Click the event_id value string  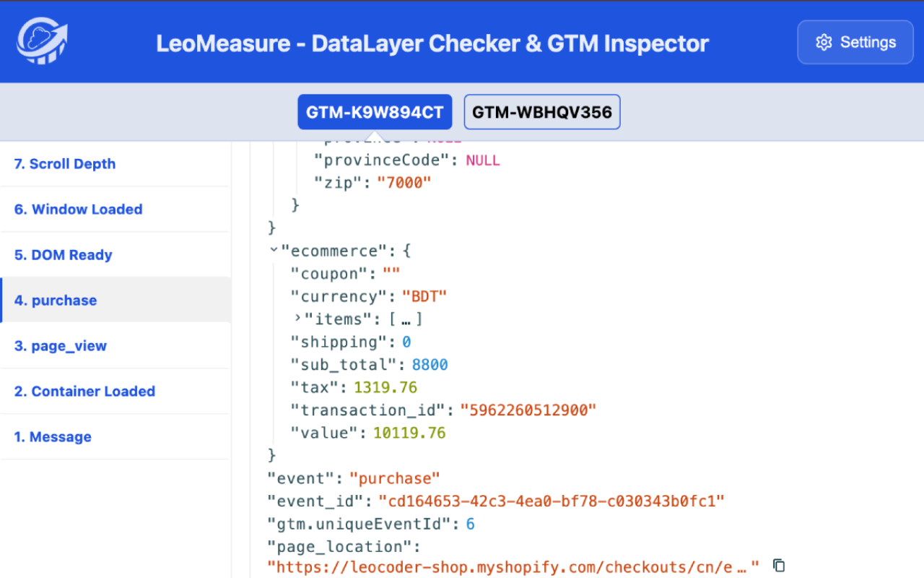coord(552,501)
